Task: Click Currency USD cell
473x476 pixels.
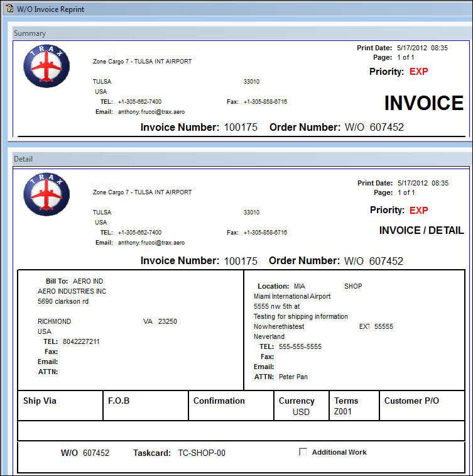Action: tap(302, 406)
